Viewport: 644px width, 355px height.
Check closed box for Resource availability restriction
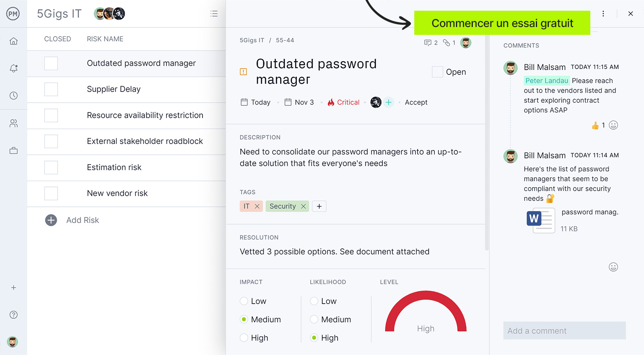tap(51, 116)
